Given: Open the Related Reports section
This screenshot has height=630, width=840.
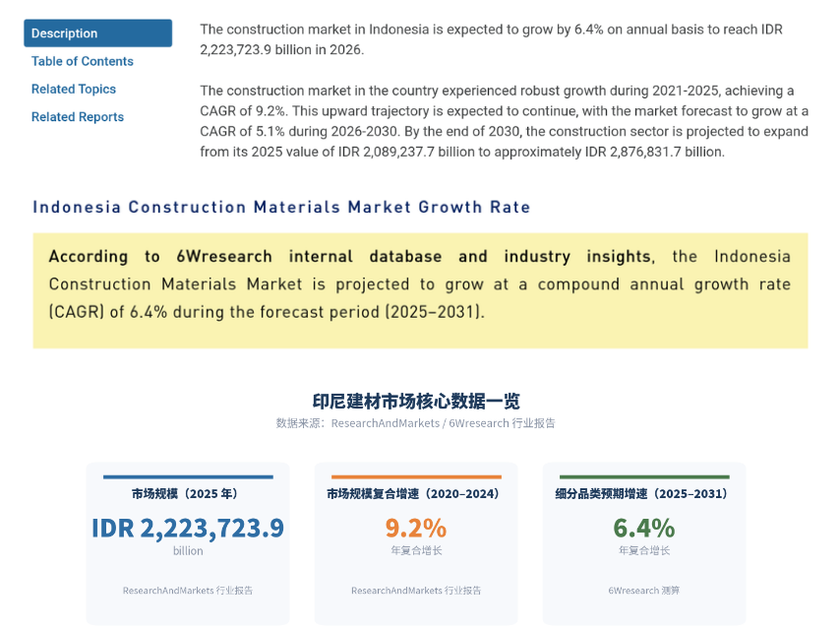Looking at the screenshot, I should pos(78,117).
